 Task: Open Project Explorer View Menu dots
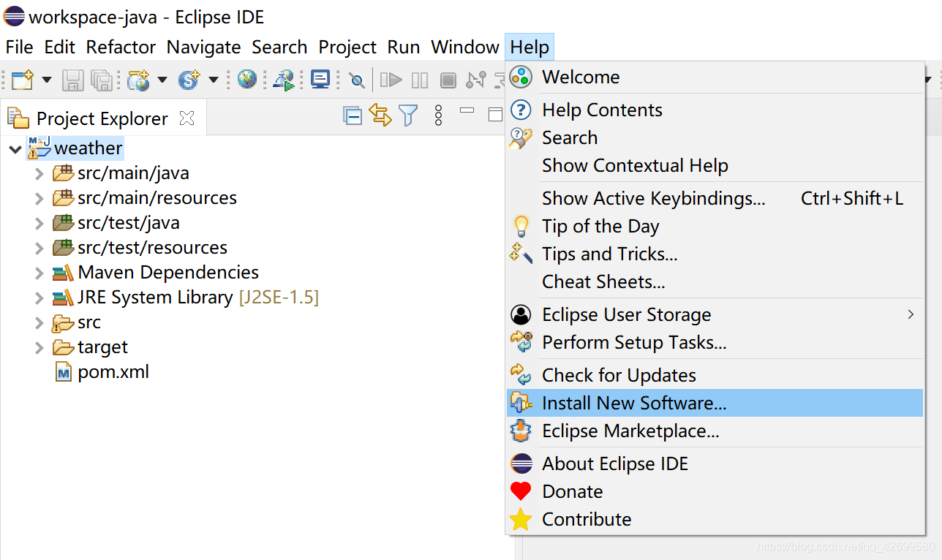pos(438,116)
